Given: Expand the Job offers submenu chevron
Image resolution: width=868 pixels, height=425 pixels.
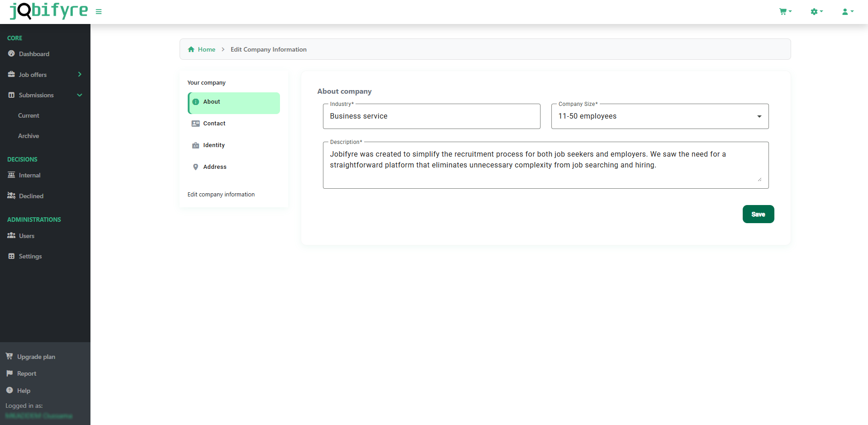Looking at the screenshot, I should click(x=80, y=74).
